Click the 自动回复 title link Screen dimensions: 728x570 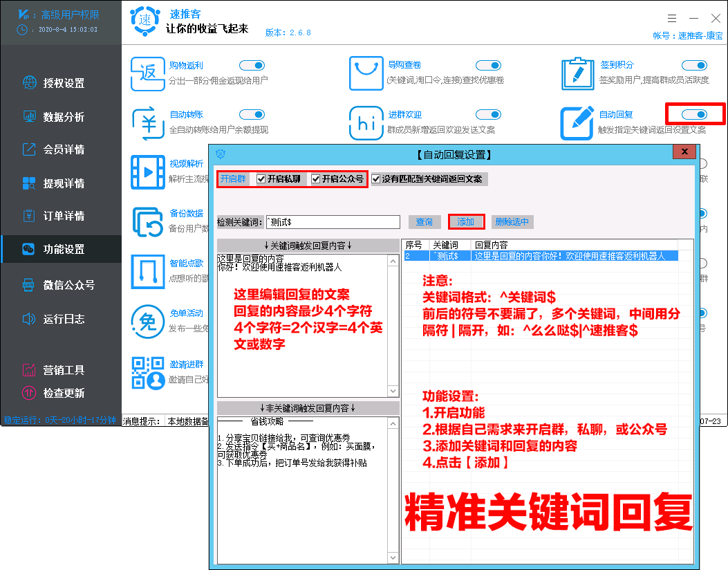coord(616,114)
